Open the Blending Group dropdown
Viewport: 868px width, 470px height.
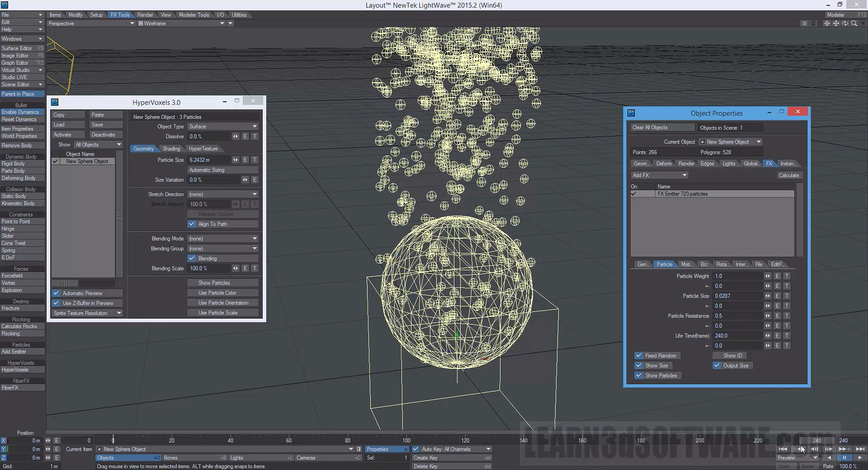coord(223,249)
